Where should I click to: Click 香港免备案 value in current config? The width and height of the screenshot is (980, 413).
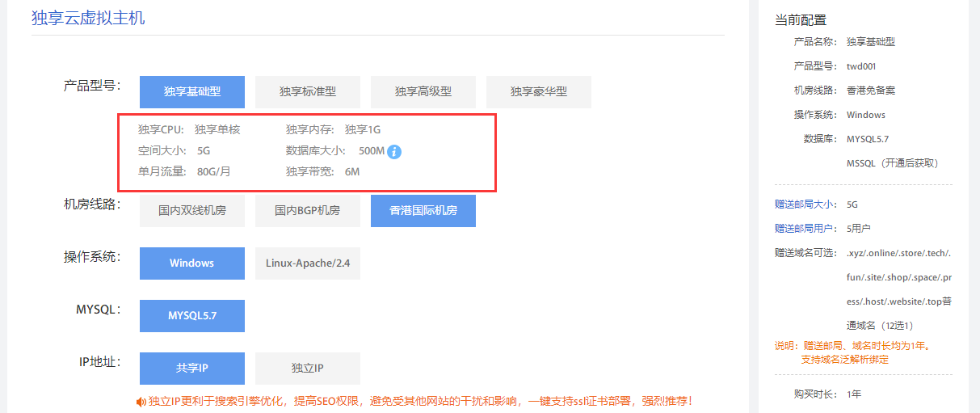pyautogui.click(x=871, y=91)
